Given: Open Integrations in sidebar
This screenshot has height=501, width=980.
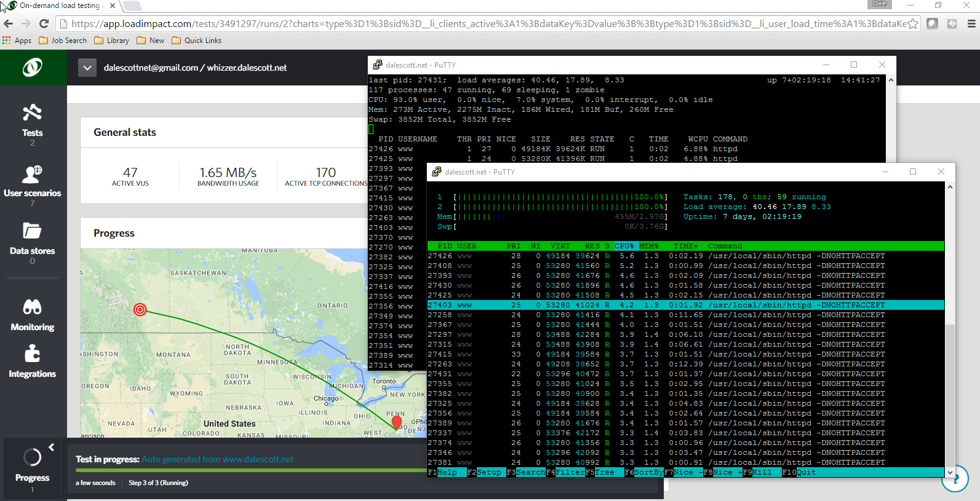Looking at the screenshot, I should click(33, 361).
